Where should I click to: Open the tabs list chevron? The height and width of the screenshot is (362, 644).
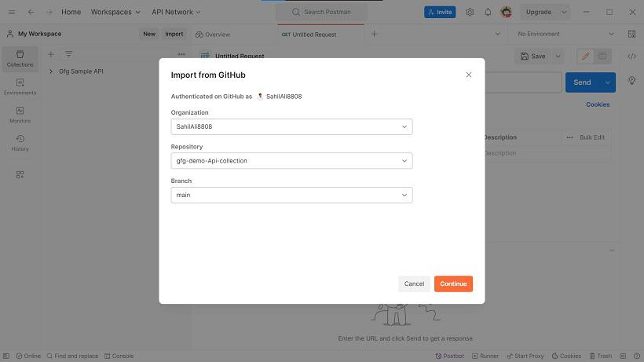tap(497, 34)
